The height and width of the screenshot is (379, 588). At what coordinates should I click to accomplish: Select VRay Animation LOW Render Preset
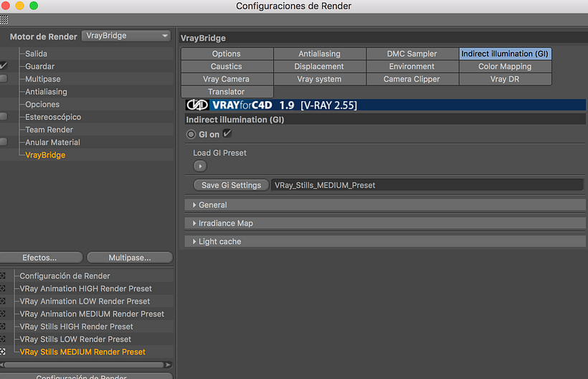[x=85, y=301]
